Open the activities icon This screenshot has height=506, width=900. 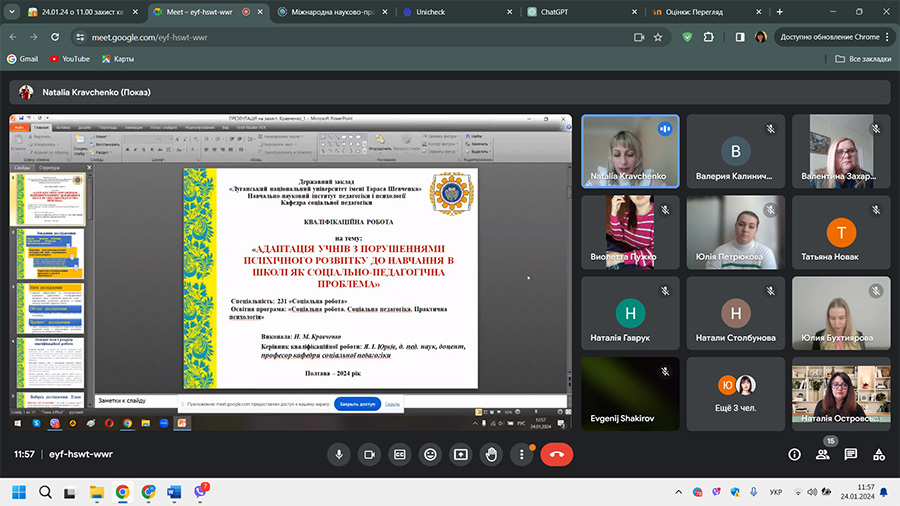tap(878, 454)
